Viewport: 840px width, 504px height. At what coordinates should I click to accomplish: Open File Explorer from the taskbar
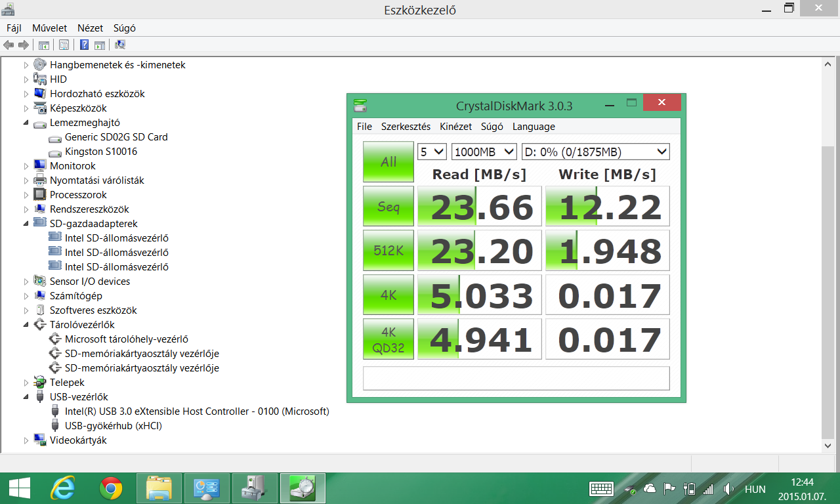[x=159, y=488]
